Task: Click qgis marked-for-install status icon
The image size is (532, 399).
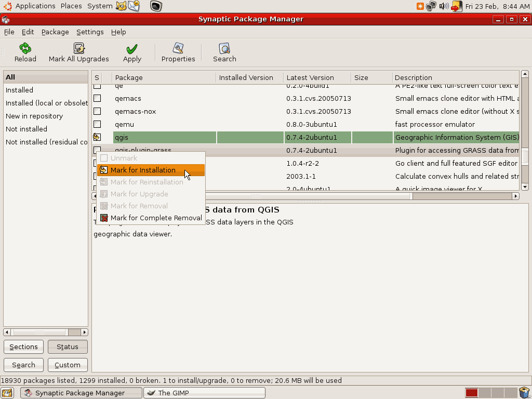Action: 97,137
